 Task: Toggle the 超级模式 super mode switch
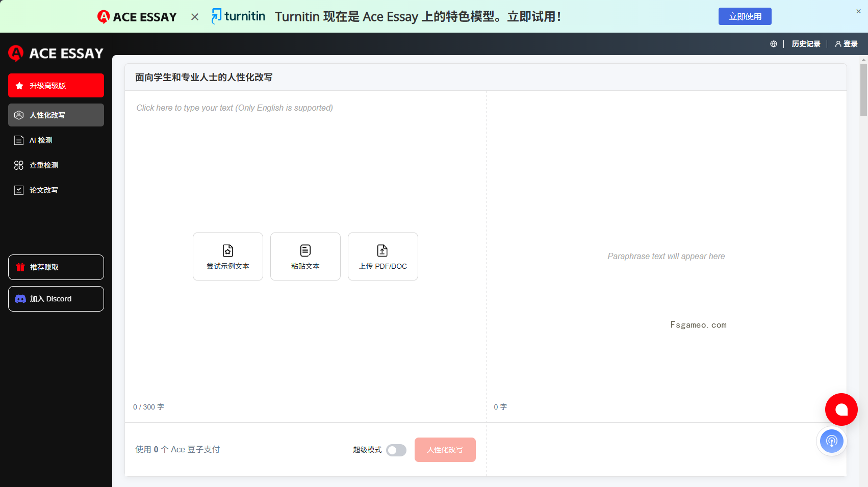coord(396,450)
